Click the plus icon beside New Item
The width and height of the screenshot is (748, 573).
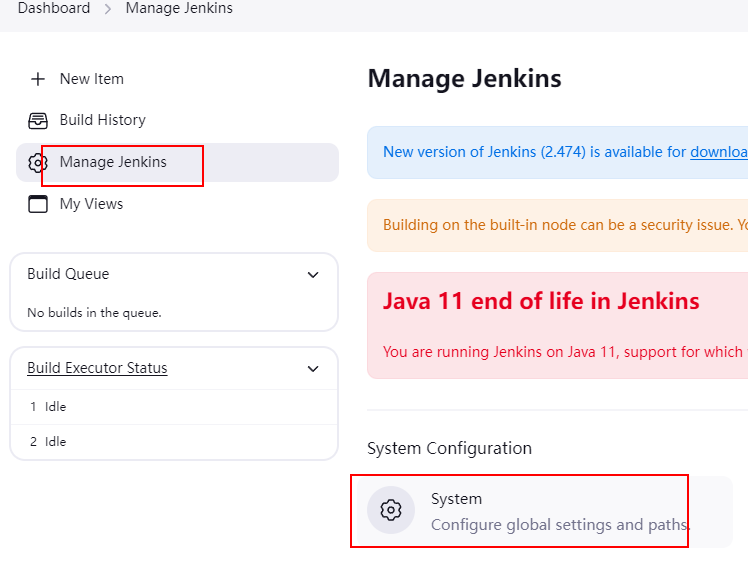point(38,79)
